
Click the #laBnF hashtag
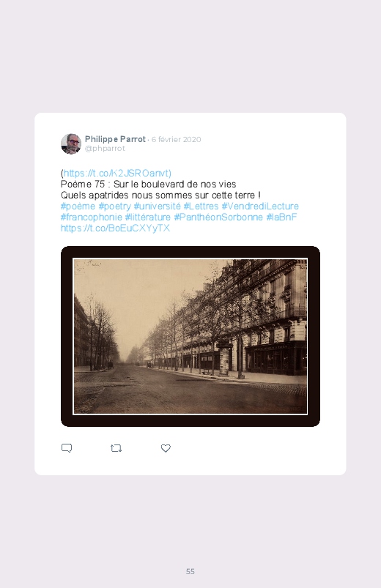281,217
